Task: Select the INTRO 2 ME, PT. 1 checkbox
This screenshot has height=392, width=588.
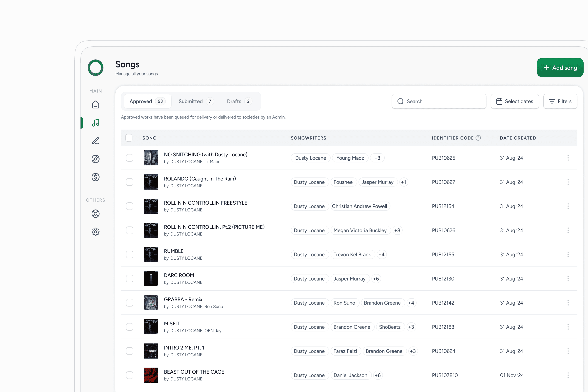Action: pos(130,351)
